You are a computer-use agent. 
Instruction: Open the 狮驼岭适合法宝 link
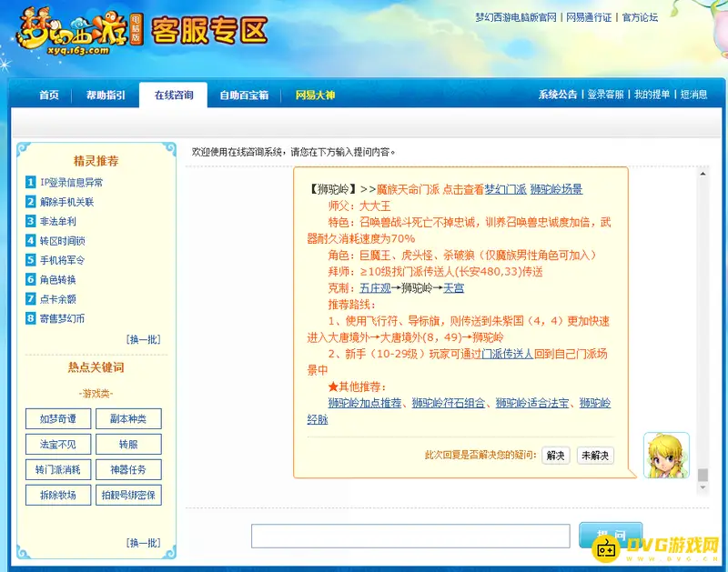pos(532,403)
